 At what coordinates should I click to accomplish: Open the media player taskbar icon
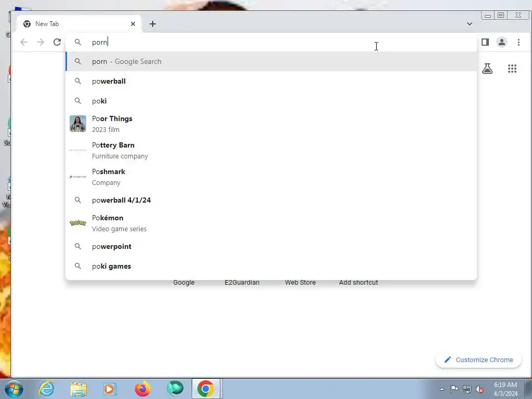(110, 389)
